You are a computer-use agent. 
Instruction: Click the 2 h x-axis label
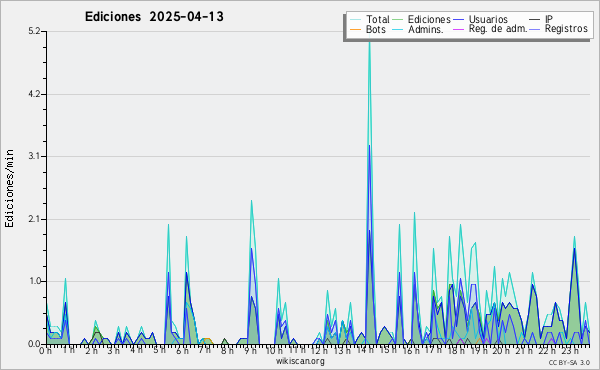coord(91,351)
